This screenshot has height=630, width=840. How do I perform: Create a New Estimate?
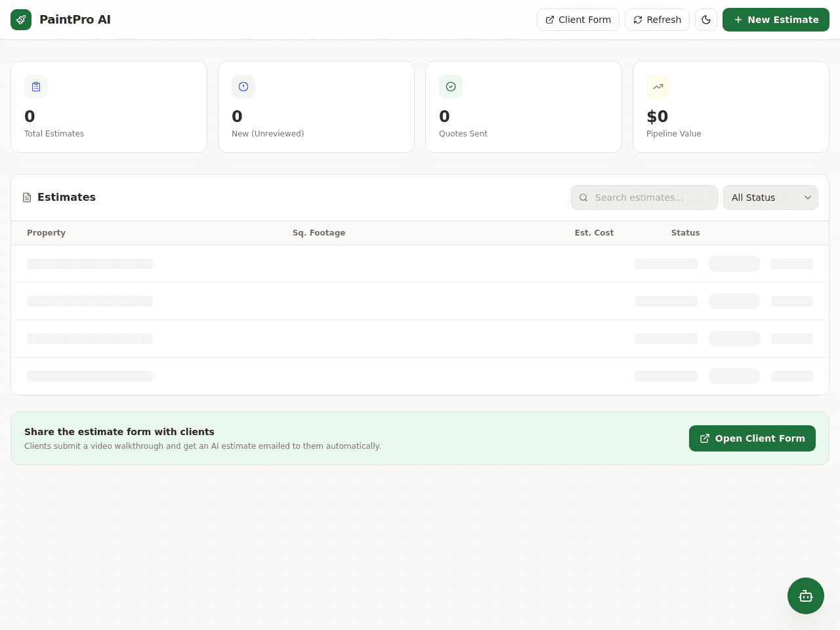(x=776, y=20)
